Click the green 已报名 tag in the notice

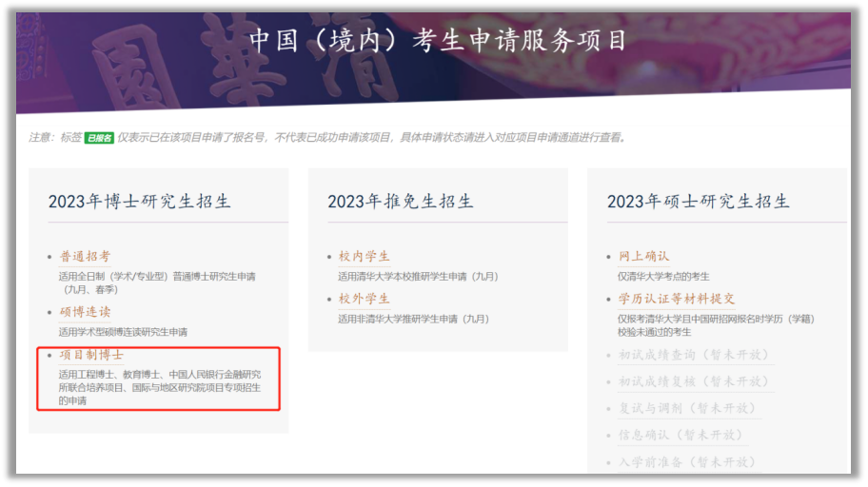pos(99,138)
